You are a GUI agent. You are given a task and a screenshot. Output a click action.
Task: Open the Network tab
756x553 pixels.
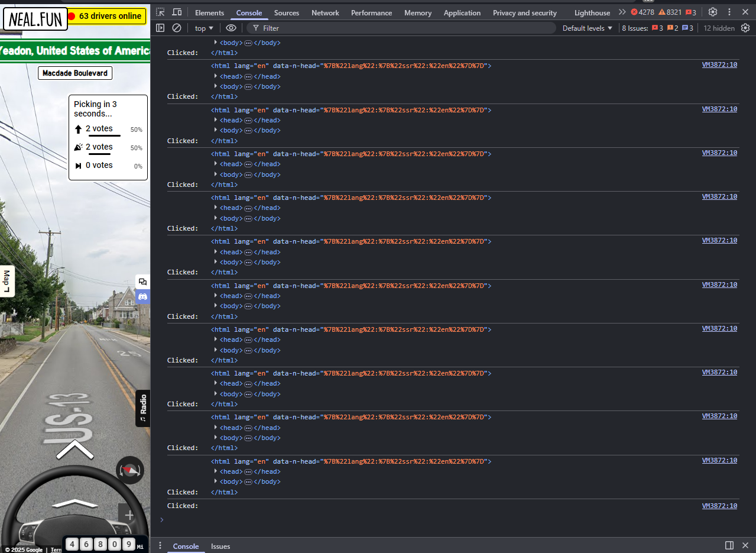coord(325,12)
